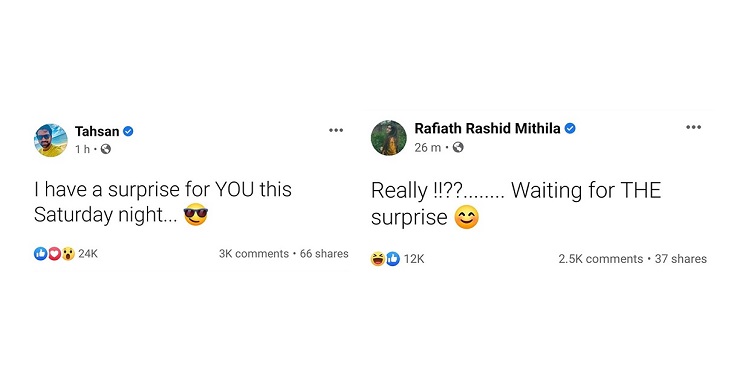Screen dimensions: 740x386
Task: Click like reaction icon on Mithila's post
Action: coord(393,259)
